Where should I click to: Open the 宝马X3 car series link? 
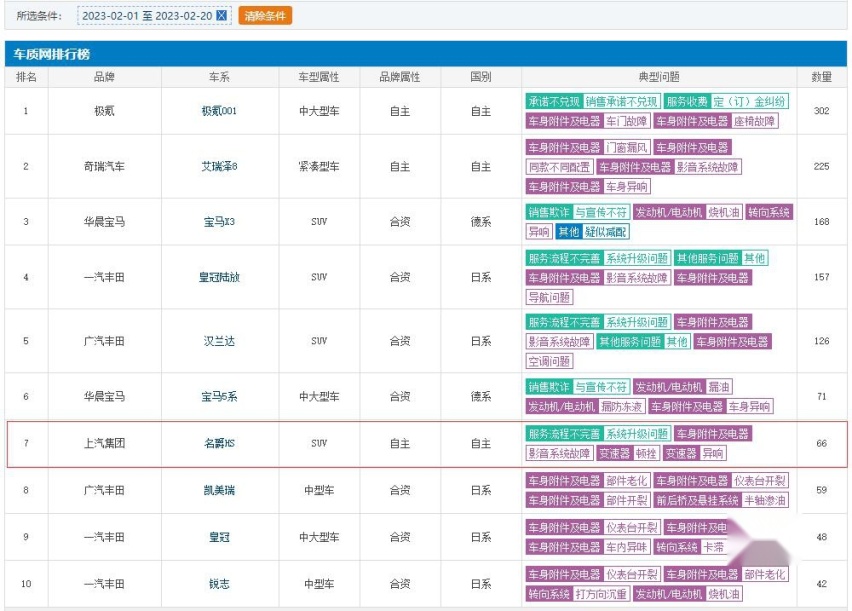219,222
